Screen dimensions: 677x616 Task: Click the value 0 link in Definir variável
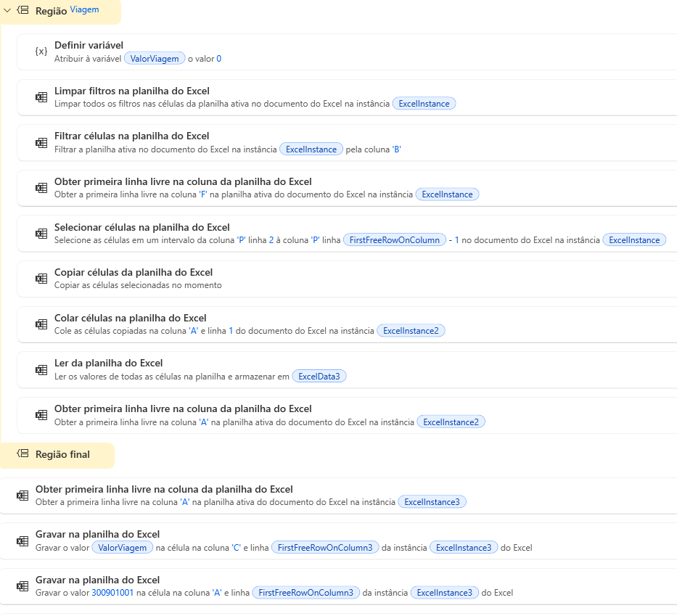(218, 59)
